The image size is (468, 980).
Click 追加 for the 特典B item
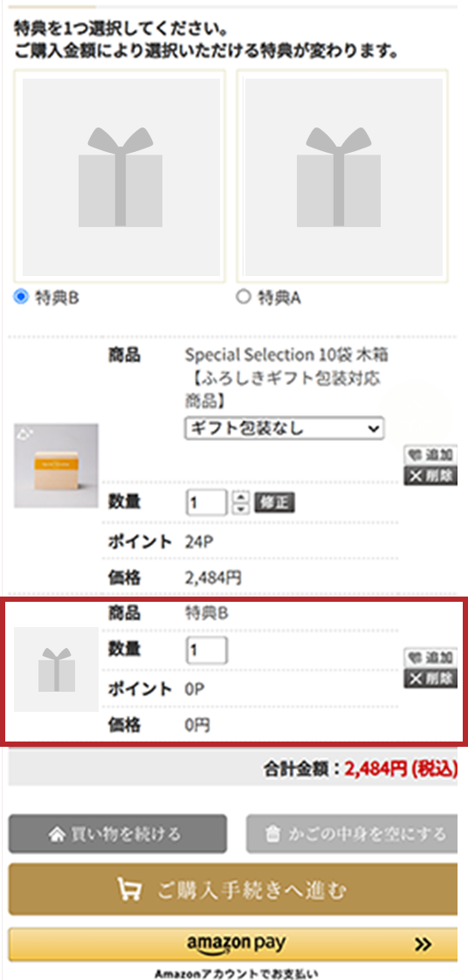pos(430,658)
